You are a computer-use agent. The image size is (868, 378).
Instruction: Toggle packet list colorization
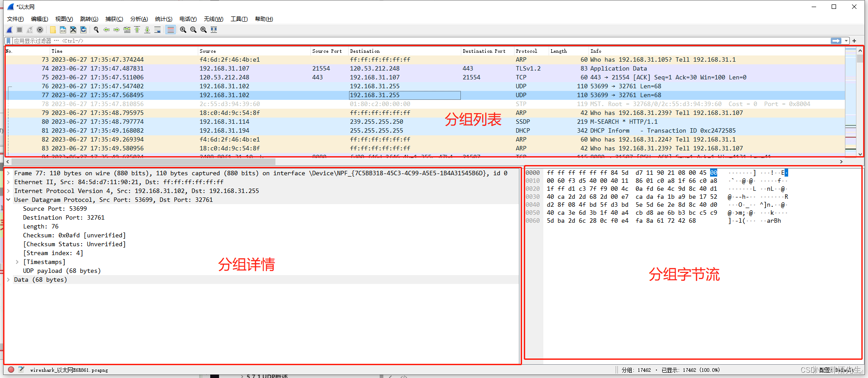click(170, 30)
